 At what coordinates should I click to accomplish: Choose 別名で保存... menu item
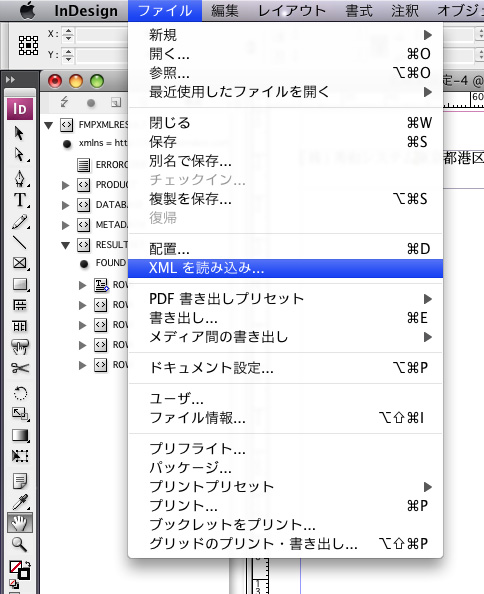point(286,161)
